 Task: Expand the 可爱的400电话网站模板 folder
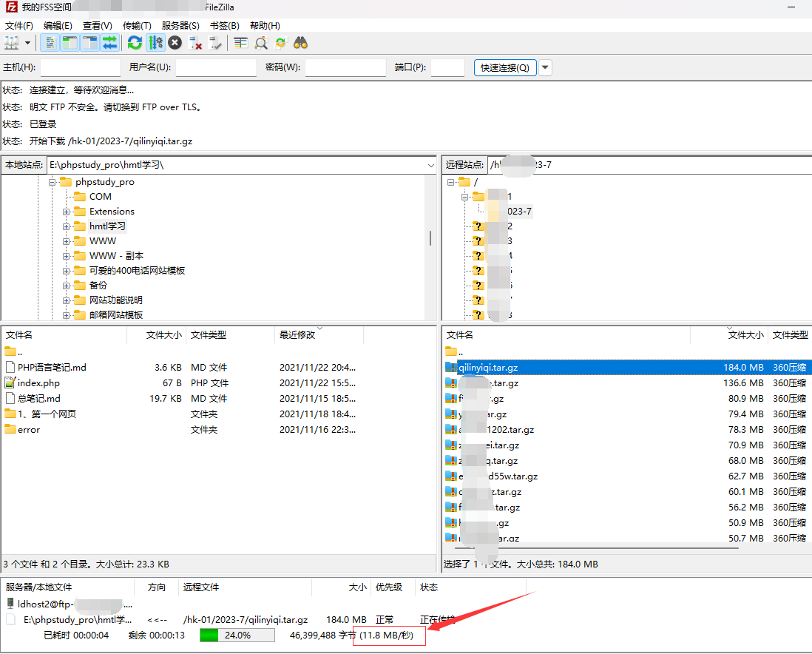tap(67, 271)
